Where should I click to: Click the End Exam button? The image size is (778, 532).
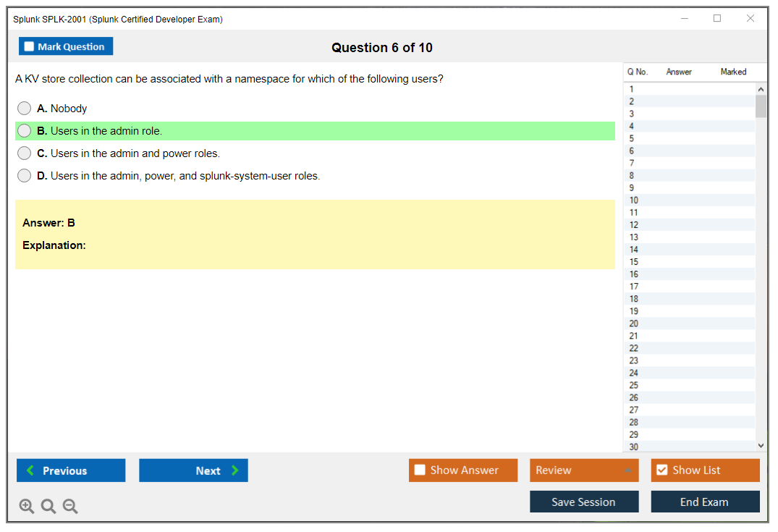click(x=705, y=502)
